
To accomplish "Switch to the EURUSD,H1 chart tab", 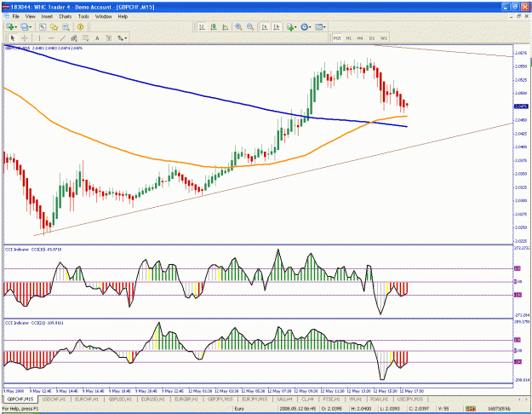I will [153, 399].
